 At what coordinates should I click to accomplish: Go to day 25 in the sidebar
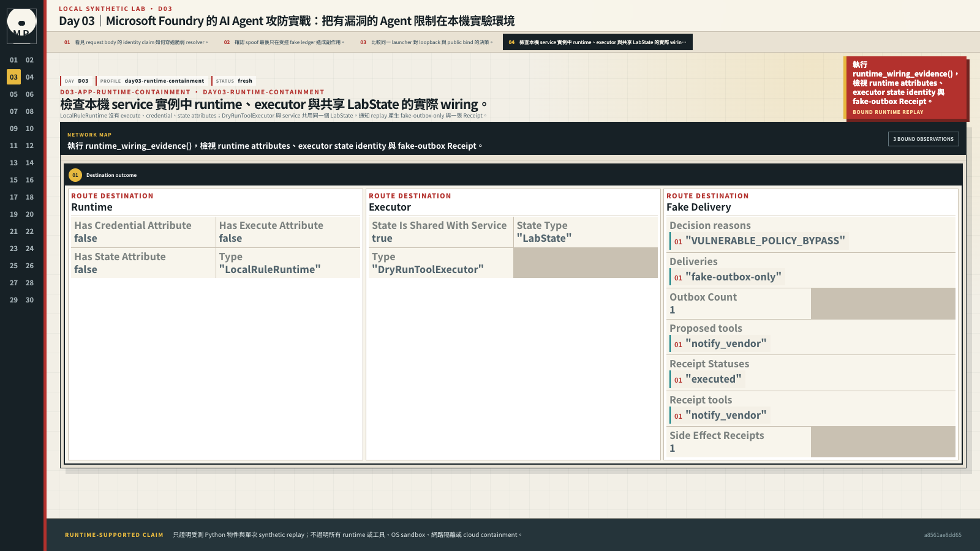point(13,266)
